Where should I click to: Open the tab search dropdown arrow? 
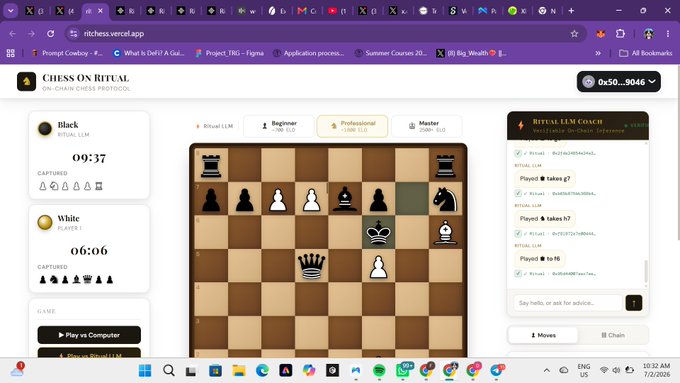pyautogui.click(x=10, y=11)
